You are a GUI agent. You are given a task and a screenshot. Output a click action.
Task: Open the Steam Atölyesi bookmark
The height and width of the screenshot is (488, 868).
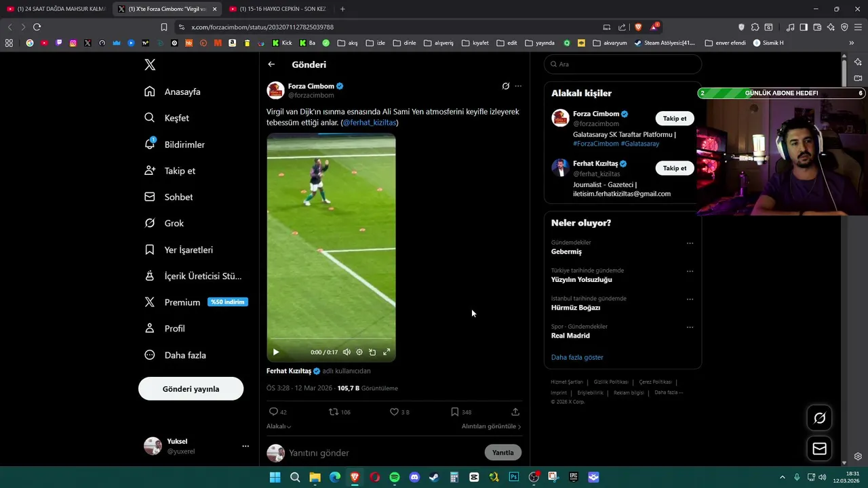[x=665, y=43]
